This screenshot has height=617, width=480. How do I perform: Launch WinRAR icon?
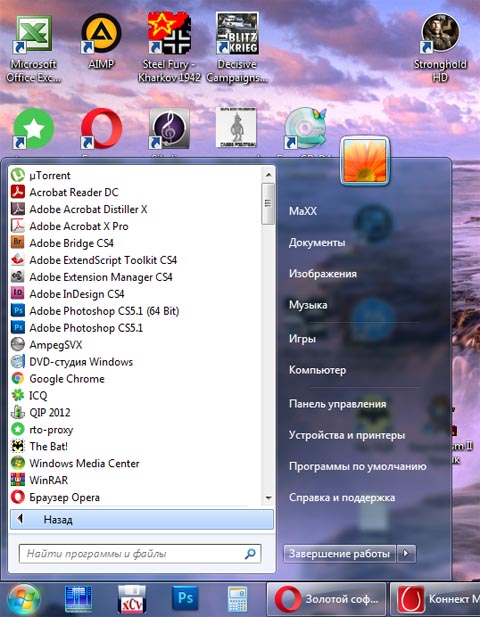[x=17, y=480]
